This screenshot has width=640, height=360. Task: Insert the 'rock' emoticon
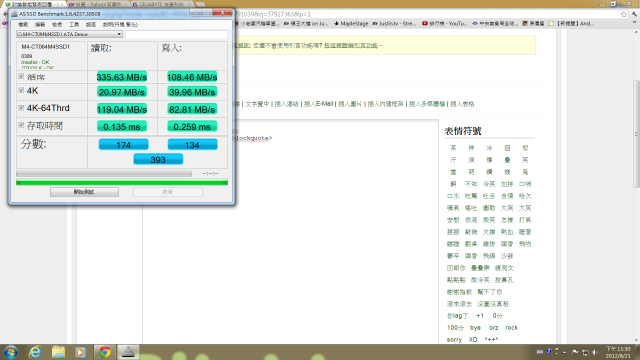511,328
